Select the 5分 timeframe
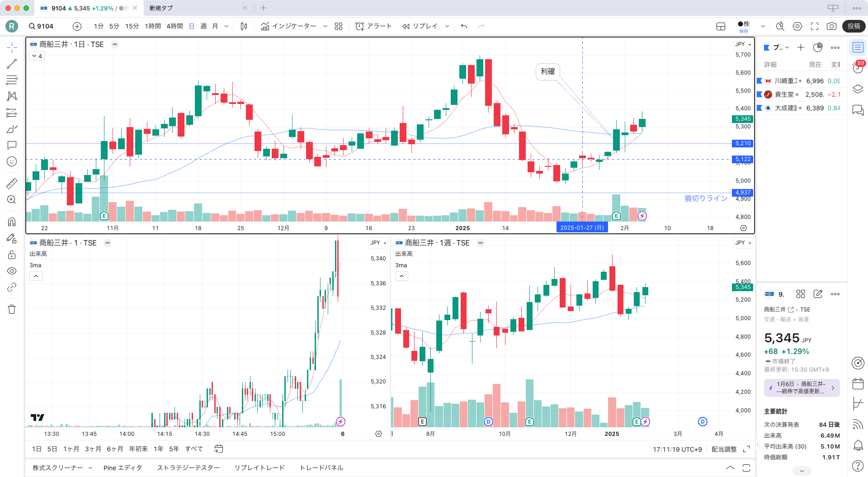Image resolution: width=868 pixels, height=477 pixels. click(114, 26)
